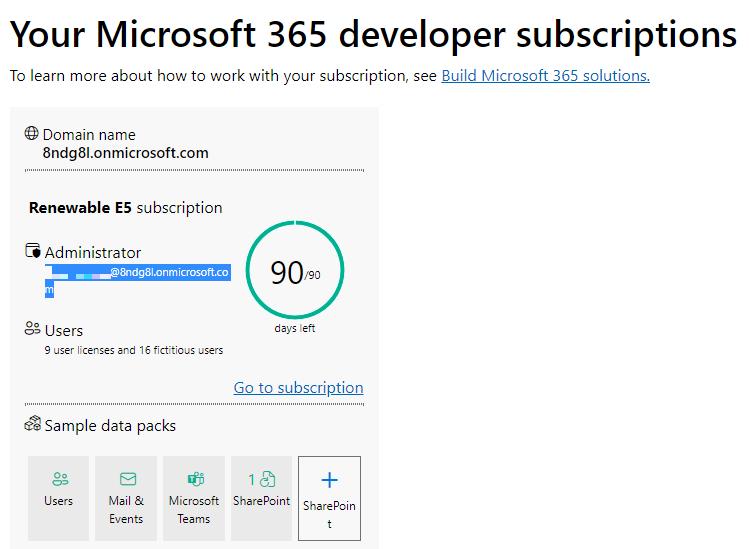The width and height of the screenshot is (749, 549).
Task: Open the Mail & Events data pack tile
Action: (126, 498)
